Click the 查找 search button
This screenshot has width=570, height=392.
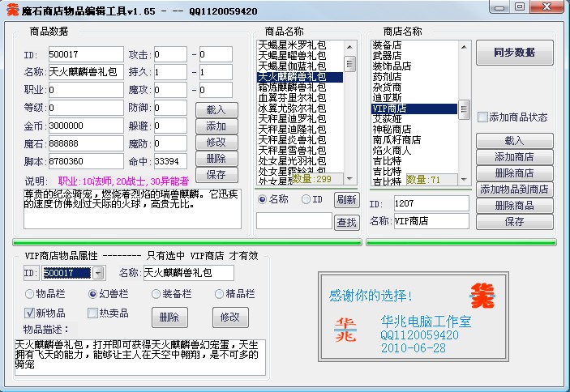coord(346,222)
